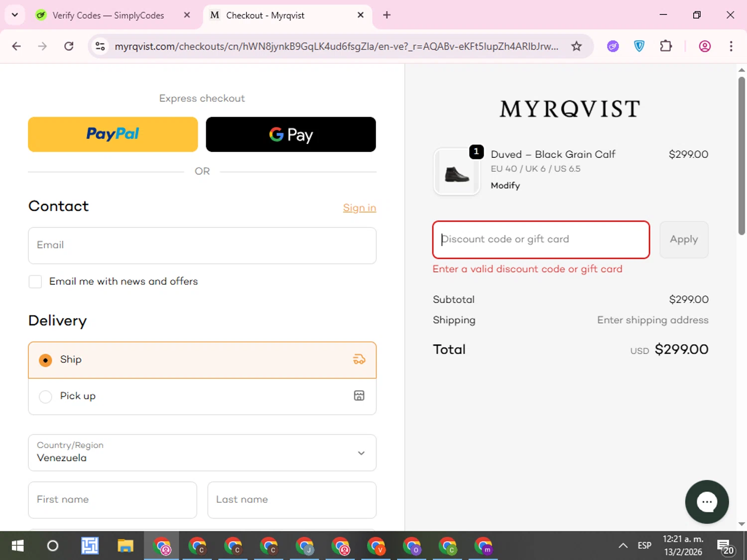Switch to Chrome taskbar icon with V badge
The width and height of the screenshot is (747, 560).
click(x=376, y=546)
